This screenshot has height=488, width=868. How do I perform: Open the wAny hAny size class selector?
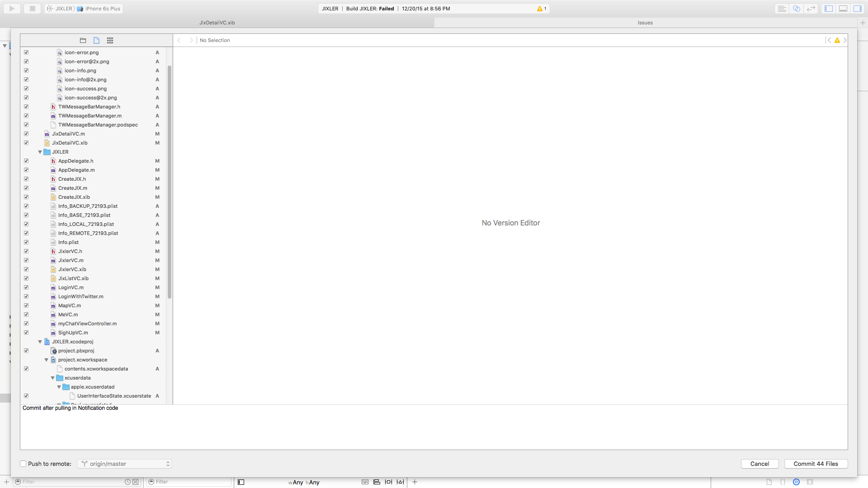pyautogui.click(x=304, y=482)
